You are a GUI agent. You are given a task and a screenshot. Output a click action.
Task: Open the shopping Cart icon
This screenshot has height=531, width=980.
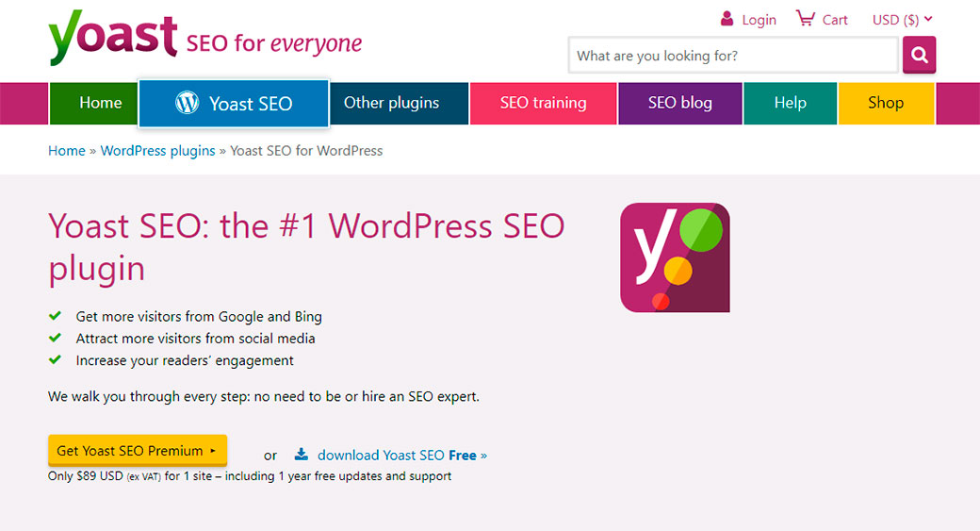pyautogui.click(x=805, y=19)
